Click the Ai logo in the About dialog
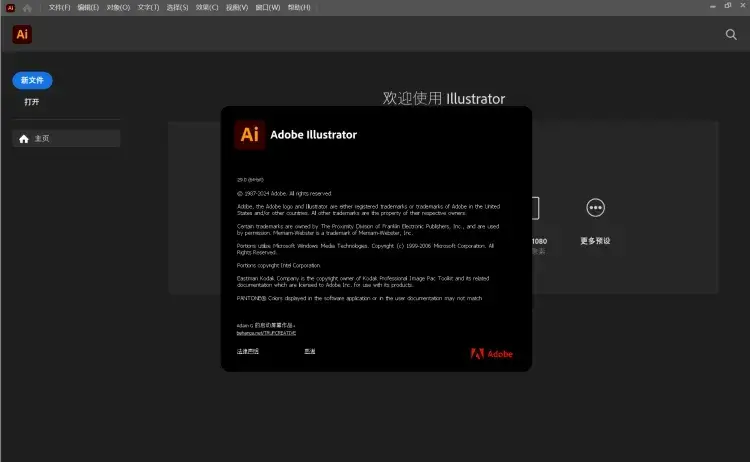The height and width of the screenshot is (462, 750). [x=249, y=134]
